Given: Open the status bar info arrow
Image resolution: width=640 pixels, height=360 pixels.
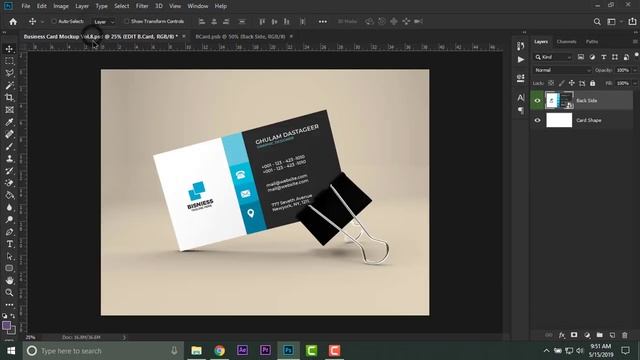Looking at the screenshot, I should point(124,338).
